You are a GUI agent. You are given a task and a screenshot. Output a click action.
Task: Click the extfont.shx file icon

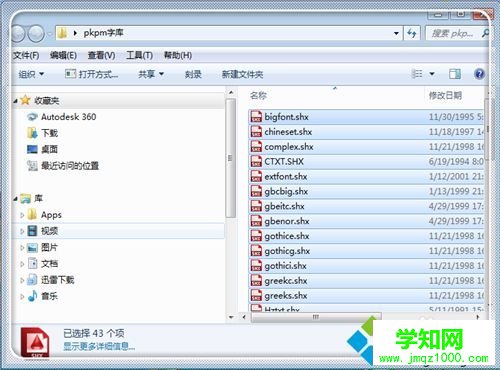tap(256, 176)
